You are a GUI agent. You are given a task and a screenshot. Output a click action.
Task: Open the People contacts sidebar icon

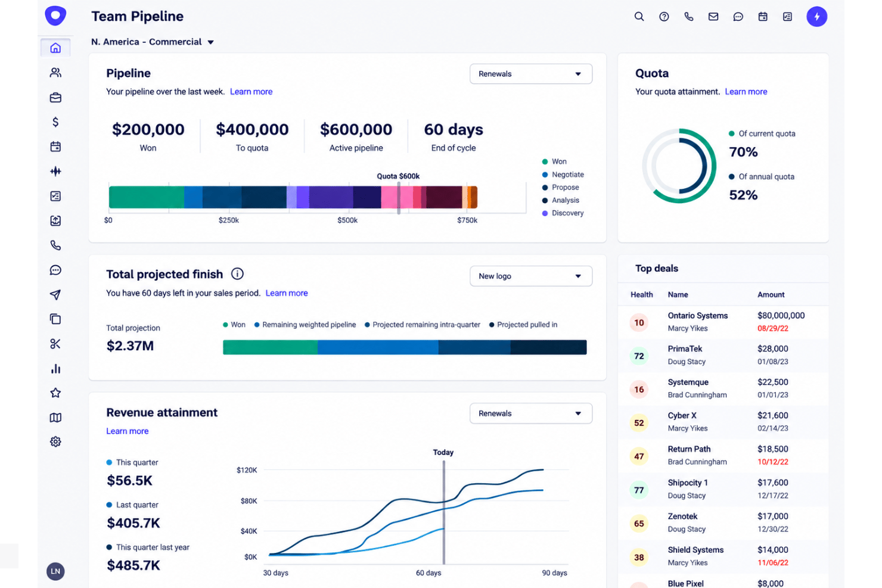tap(55, 73)
